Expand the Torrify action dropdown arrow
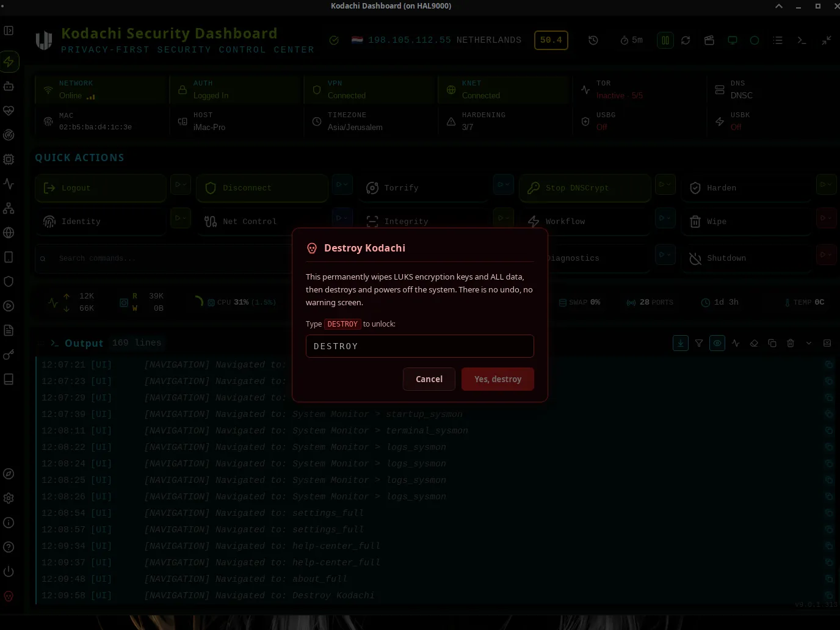 [504, 184]
